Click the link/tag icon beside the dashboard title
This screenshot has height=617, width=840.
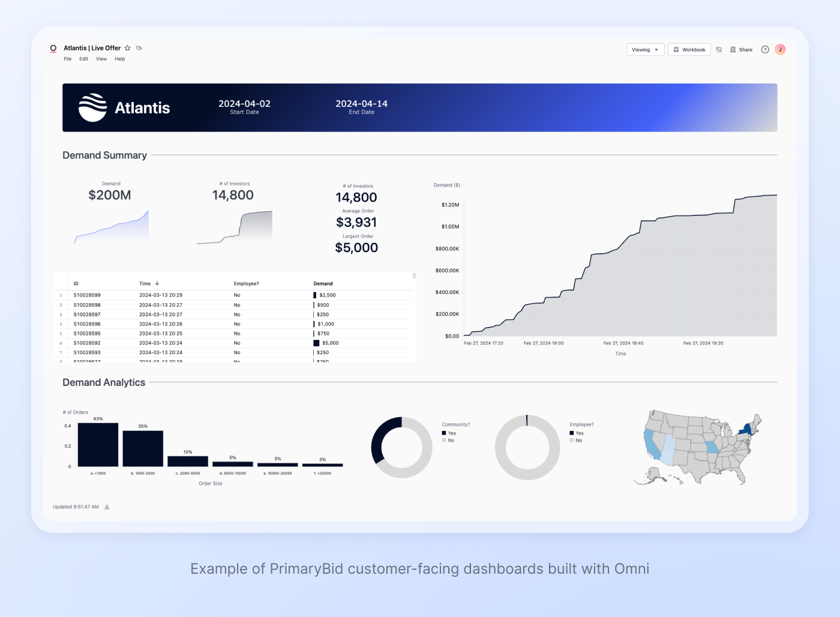tap(139, 48)
